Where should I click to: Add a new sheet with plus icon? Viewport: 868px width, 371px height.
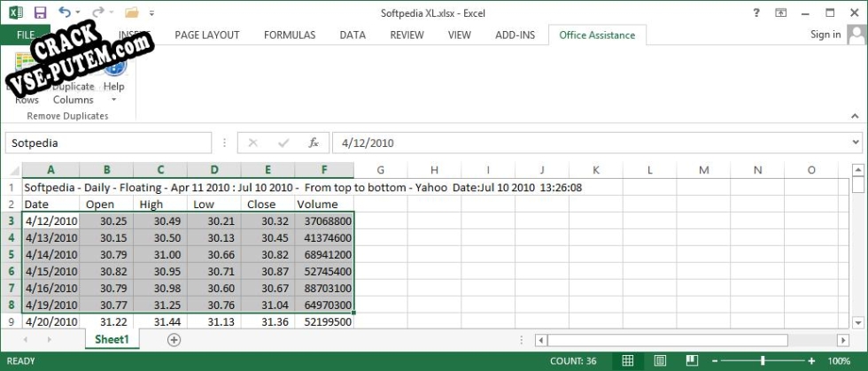[x=174, y=339]
